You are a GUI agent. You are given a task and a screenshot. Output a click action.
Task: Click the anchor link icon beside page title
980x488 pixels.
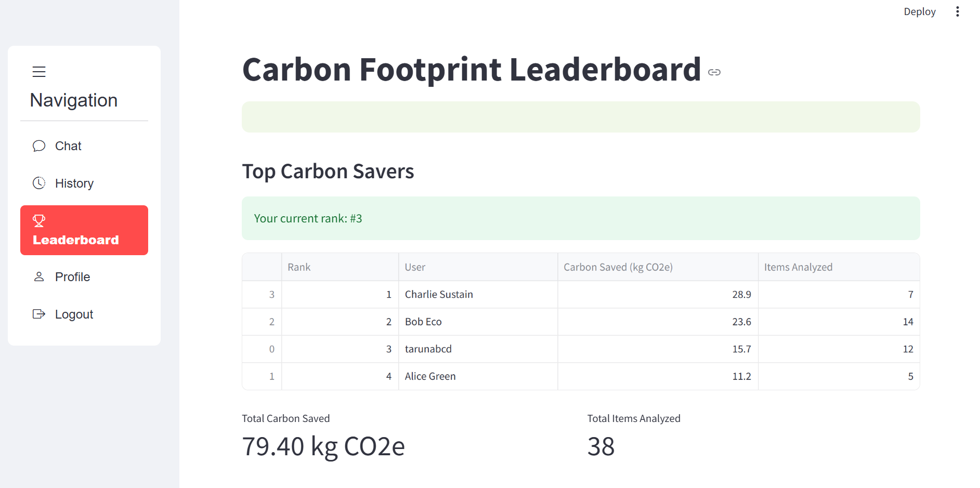[x=714, y=72]
